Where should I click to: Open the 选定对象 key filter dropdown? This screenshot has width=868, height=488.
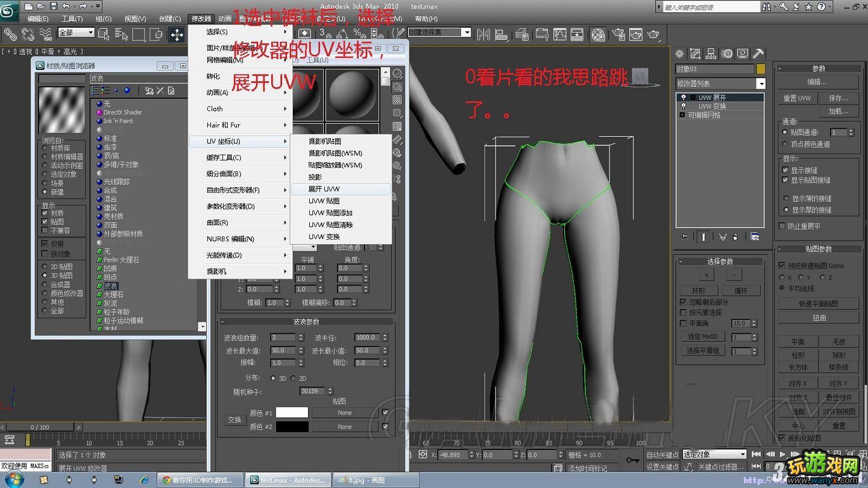click(714, 454)
